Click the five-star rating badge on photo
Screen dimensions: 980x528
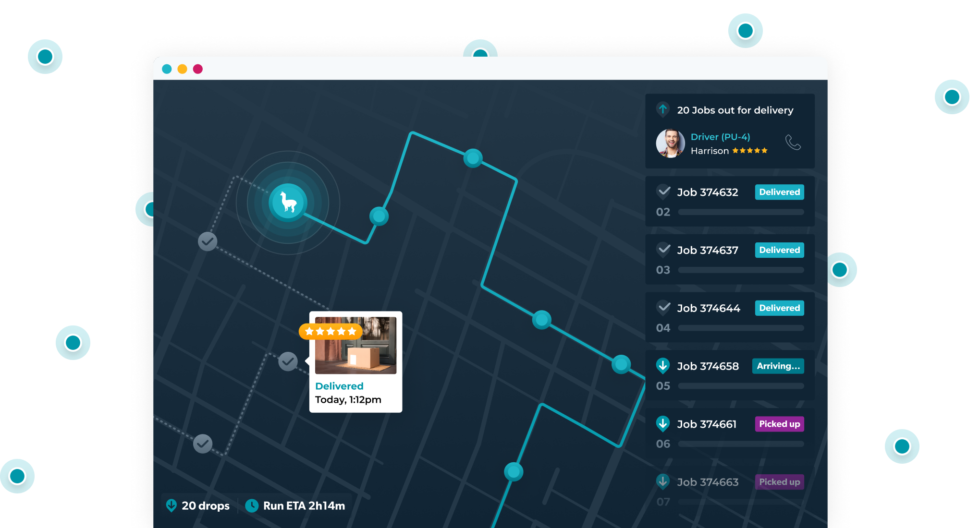tap(330, 331)
